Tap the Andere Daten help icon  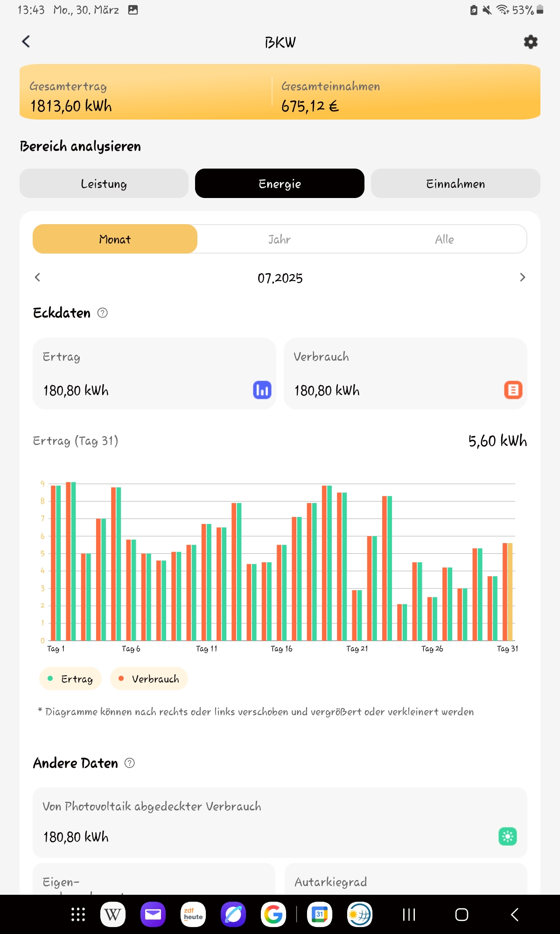click(130, 763)
